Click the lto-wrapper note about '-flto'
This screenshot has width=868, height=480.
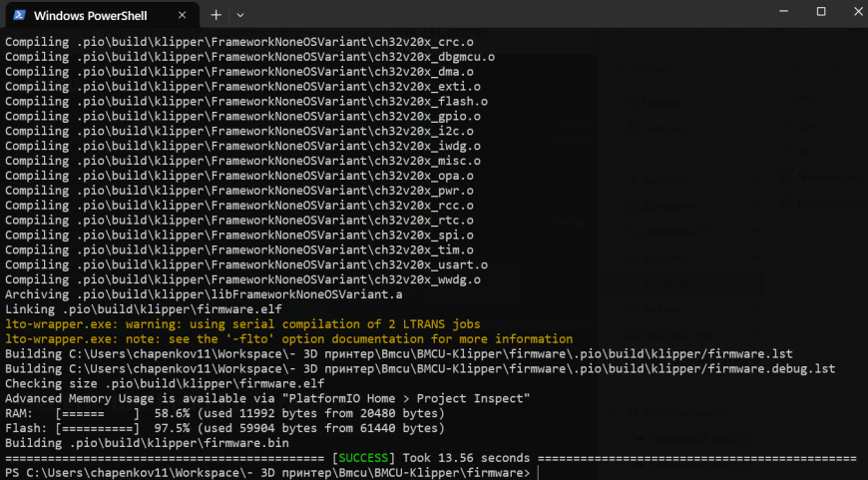289,339
